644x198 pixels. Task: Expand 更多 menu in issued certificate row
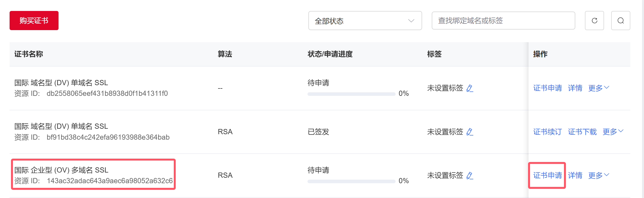[613, 132]
